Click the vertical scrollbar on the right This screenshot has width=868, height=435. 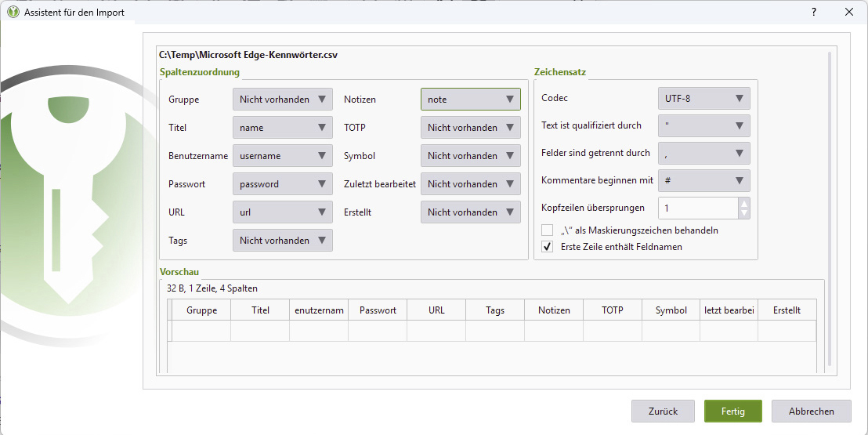coord(830,212)
